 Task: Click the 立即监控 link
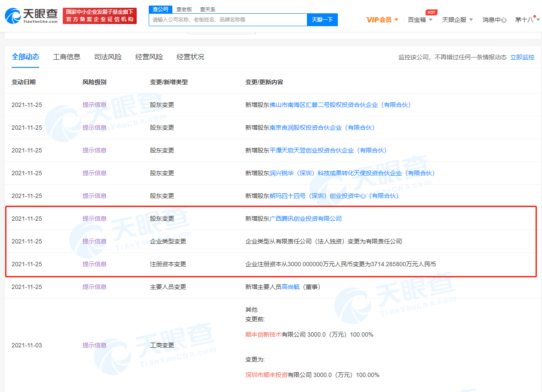[x=522, y=58]
